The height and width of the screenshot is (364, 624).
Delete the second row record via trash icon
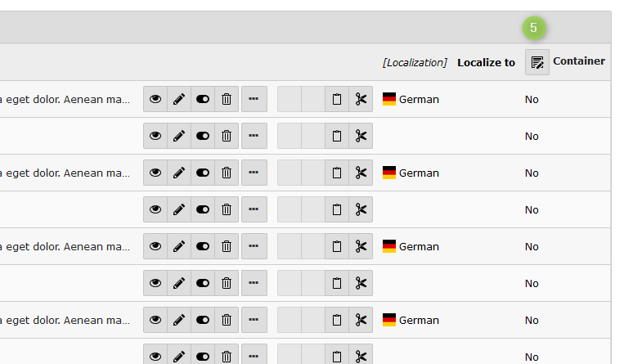click(x=227, y=136)
